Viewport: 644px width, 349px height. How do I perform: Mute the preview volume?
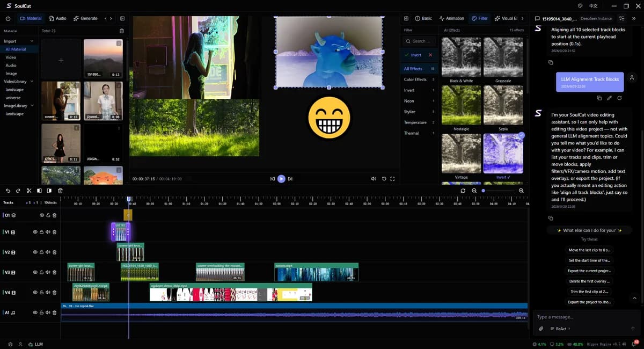point(374,179)
